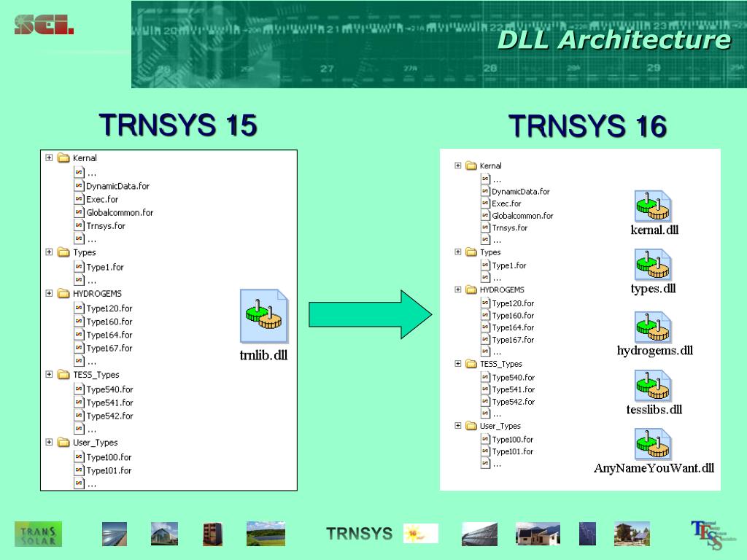Expand the User_Types node in TRNSYS 16 tree
The image size is (747, 560).
458,426
